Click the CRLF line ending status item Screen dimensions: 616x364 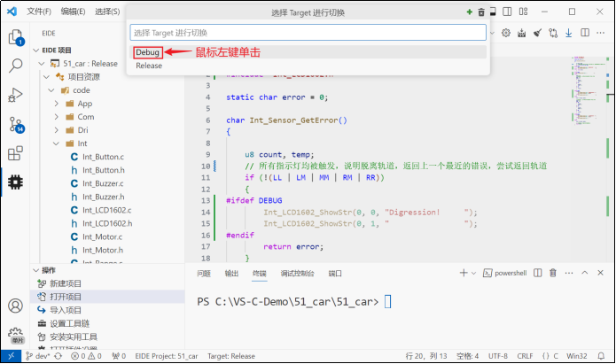[525, 356]
